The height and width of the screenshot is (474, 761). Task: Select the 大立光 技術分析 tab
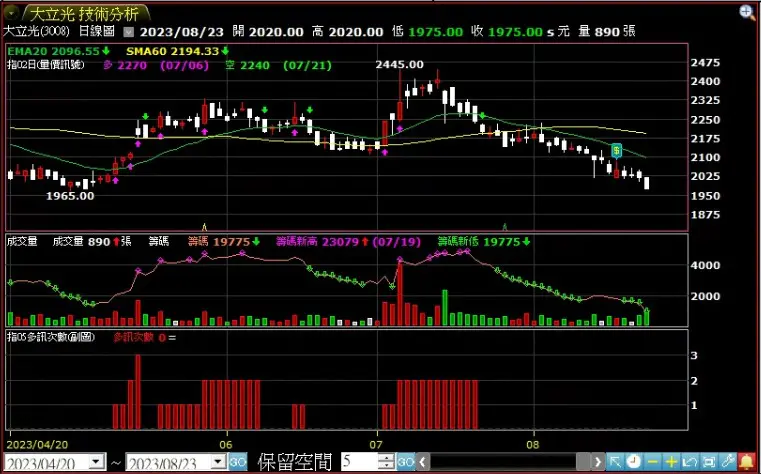point(85,13)
